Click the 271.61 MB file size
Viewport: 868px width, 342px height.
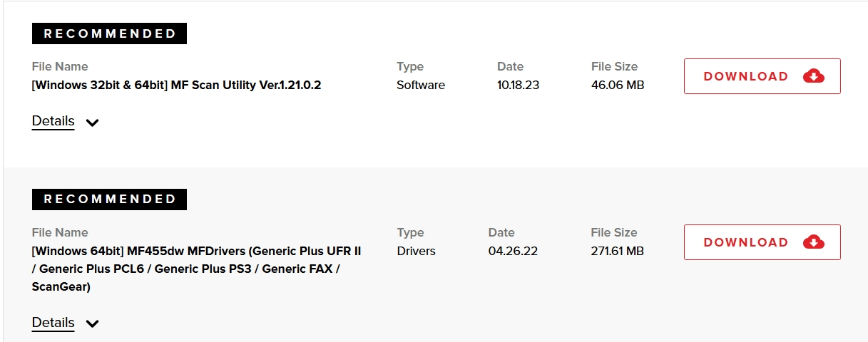tap(618, 252)
